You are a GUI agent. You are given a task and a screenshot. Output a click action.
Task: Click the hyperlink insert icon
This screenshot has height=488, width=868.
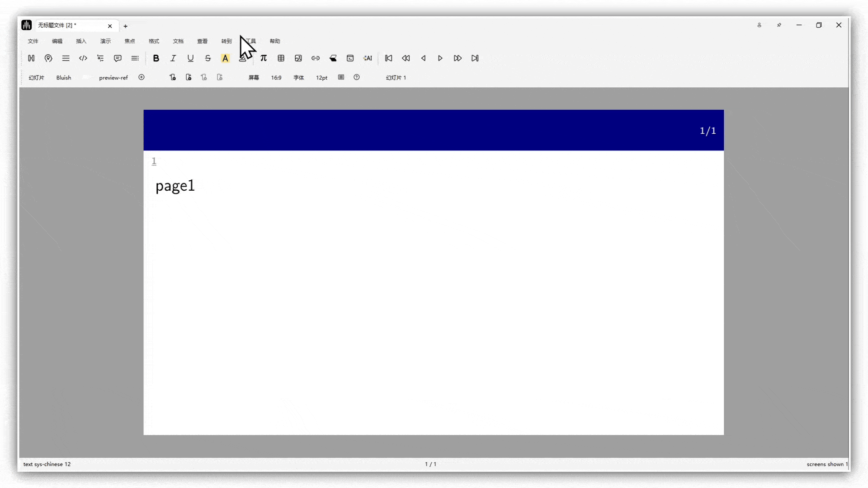pos(316,58)
